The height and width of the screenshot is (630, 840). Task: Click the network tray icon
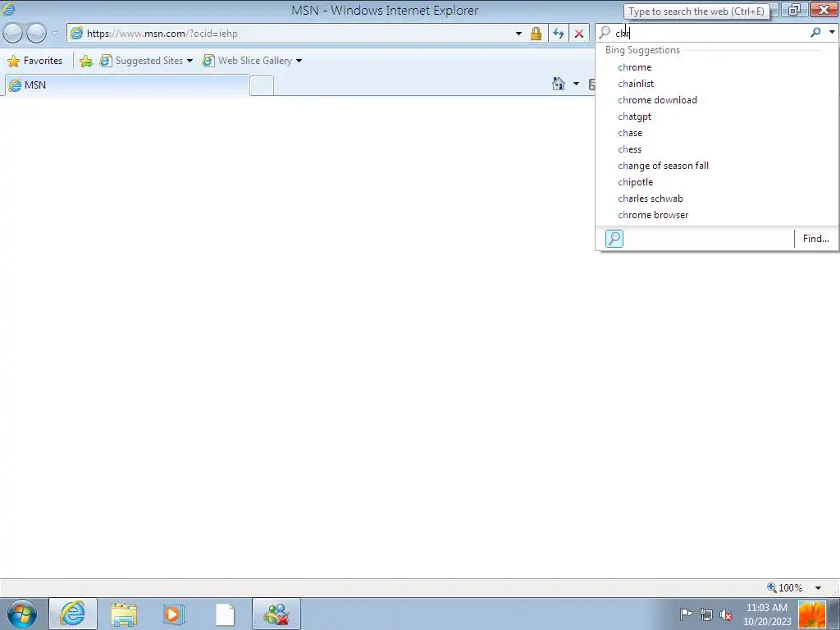coord(706,614)
